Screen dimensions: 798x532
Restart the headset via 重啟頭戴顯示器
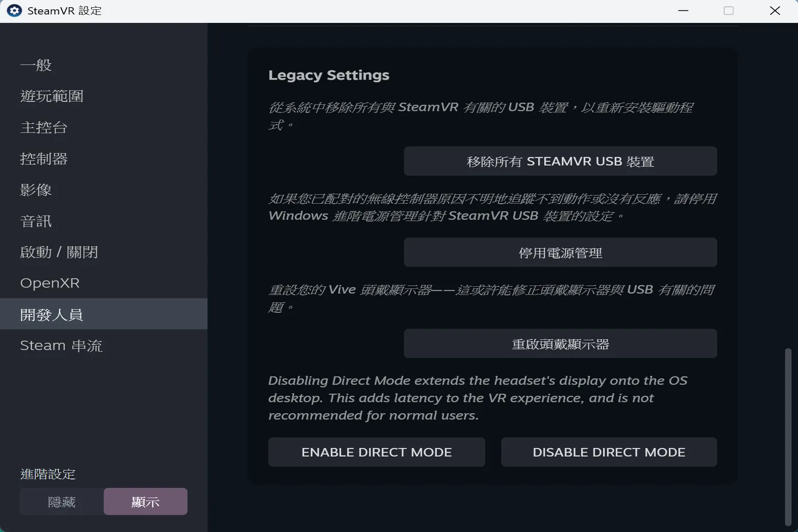click(x=560, y=343)
